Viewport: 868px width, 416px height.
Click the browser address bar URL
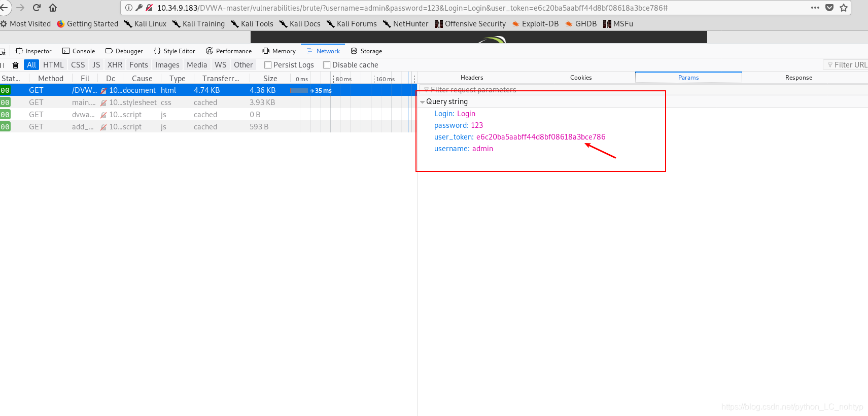(x=412, y=8)
